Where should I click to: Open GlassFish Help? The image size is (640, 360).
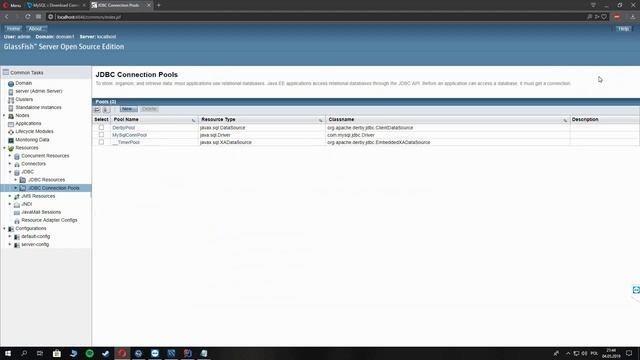(623, 29)
